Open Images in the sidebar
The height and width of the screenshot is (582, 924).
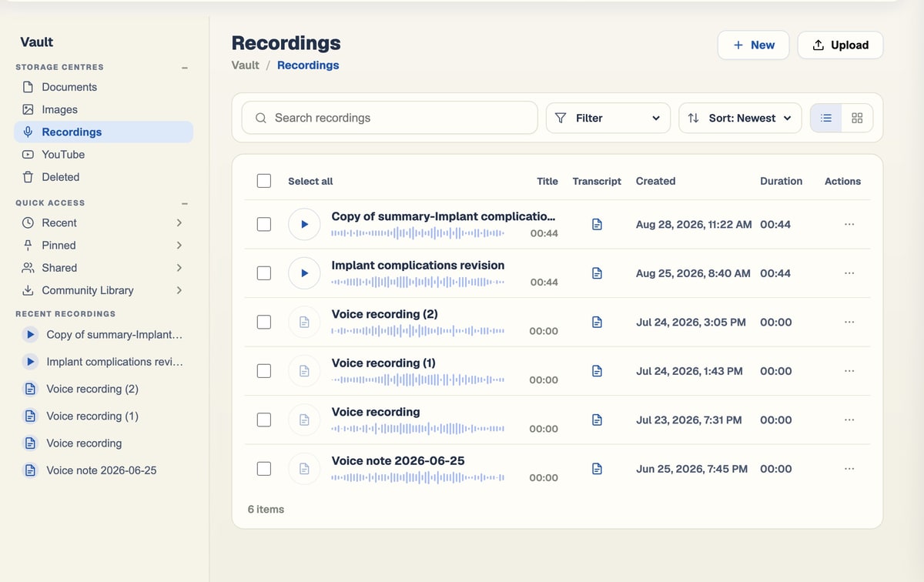103,109
